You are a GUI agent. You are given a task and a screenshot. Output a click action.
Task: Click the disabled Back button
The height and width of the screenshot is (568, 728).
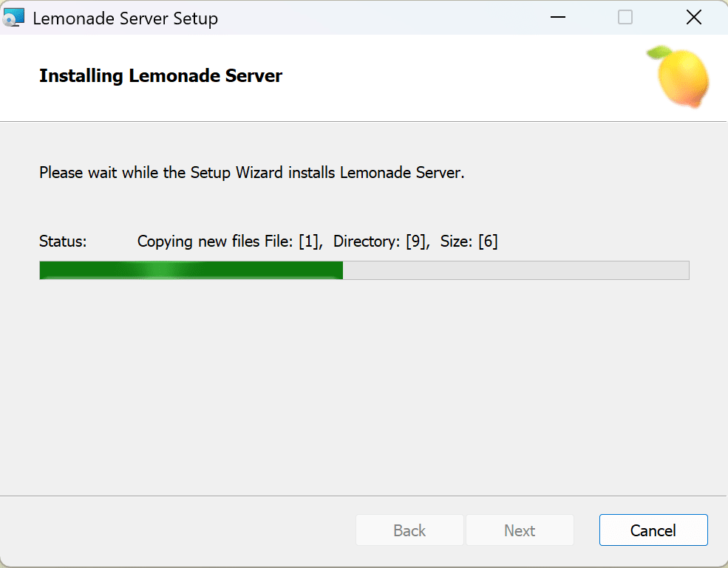click(409, 530)
